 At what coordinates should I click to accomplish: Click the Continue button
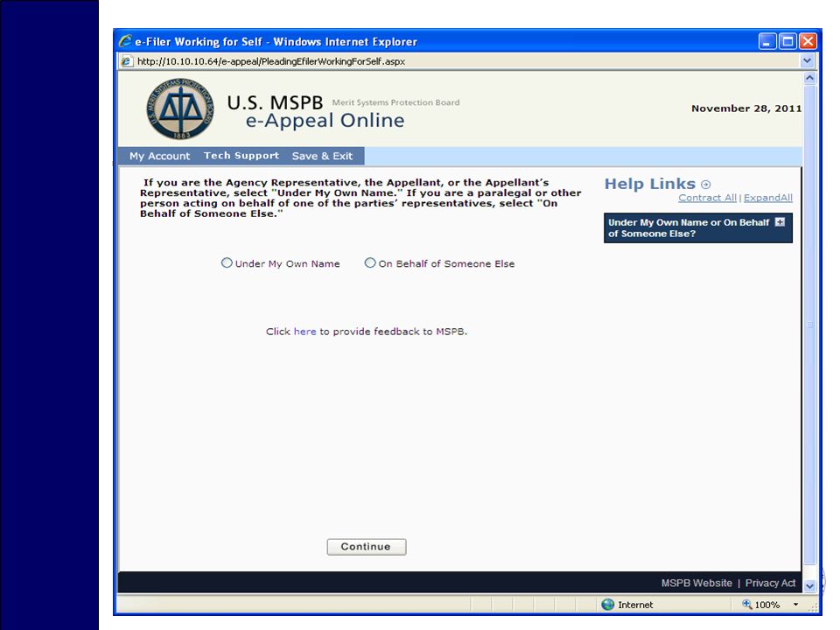pyautogui.click(x=367, y=546)
